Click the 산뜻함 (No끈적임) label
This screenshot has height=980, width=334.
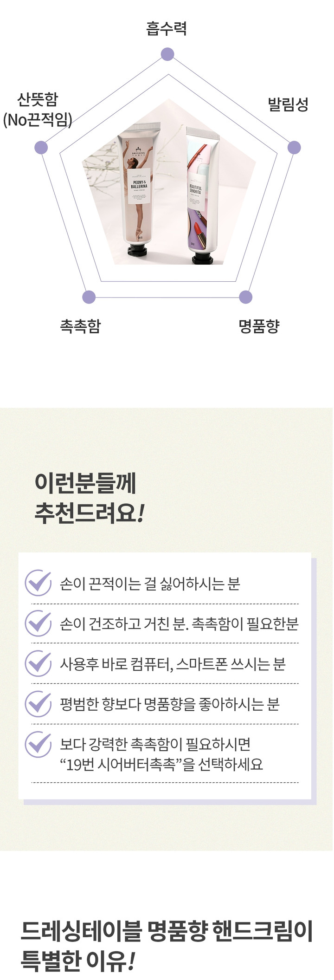click(x=38, y=110)
